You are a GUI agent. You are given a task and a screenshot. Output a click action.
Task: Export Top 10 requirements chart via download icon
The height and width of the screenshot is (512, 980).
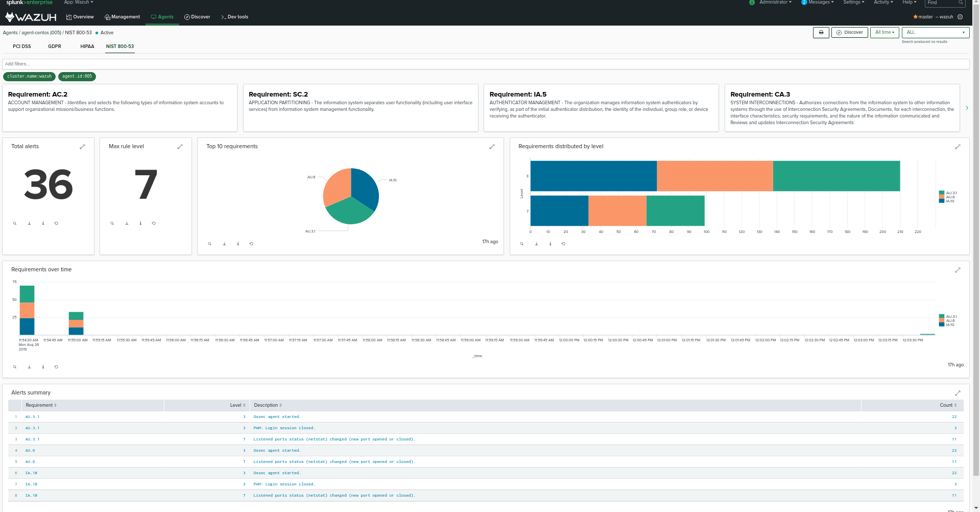coord(224,244)
